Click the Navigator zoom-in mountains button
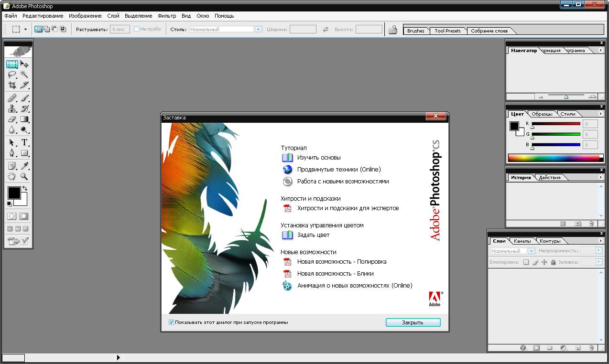The width and height of the screenshot is (609, 364). 592,96
